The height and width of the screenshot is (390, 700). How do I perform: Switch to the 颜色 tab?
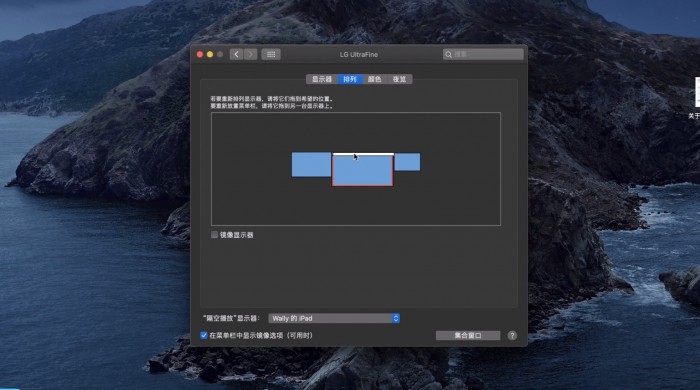point(374,79)
